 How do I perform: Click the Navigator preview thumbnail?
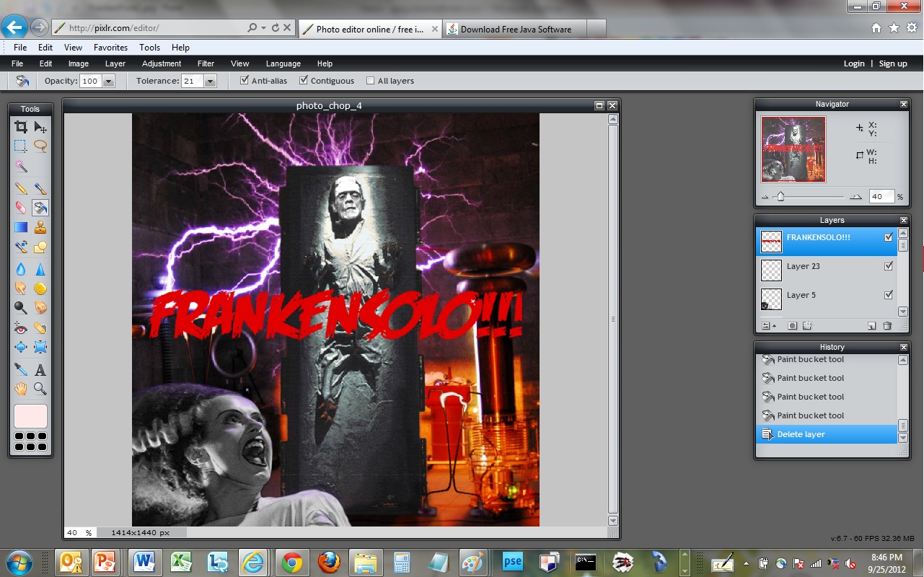793,149
